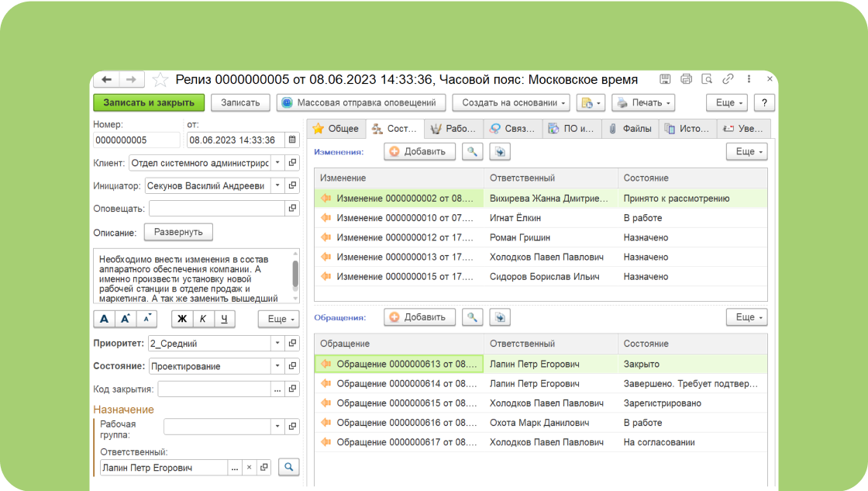The width and height of the screenshot is (868, 491).
Task: Open the top toolbar Еще menu
Action: 727,102
